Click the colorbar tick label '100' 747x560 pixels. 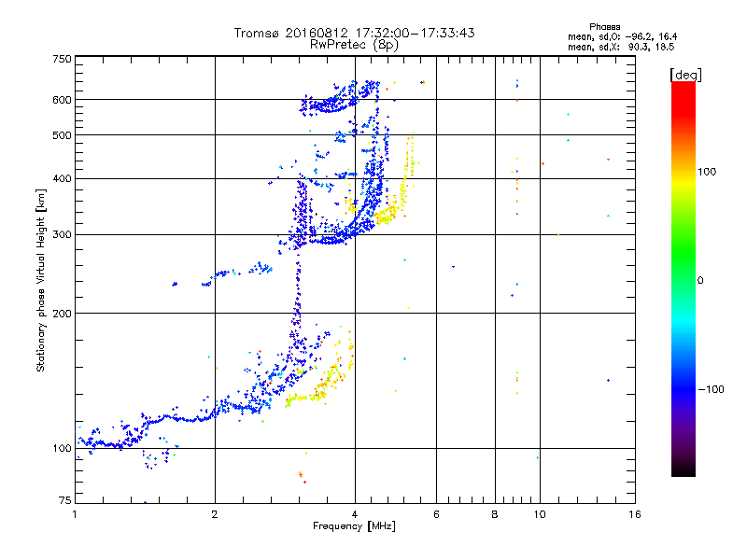tap(707, 172)
